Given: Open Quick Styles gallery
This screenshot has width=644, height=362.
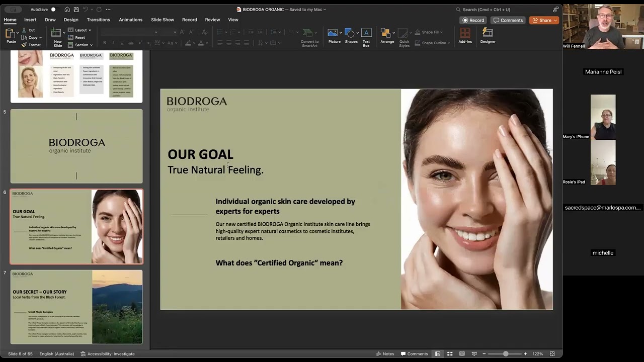Looking at the screenshot, I should (404, 38).
